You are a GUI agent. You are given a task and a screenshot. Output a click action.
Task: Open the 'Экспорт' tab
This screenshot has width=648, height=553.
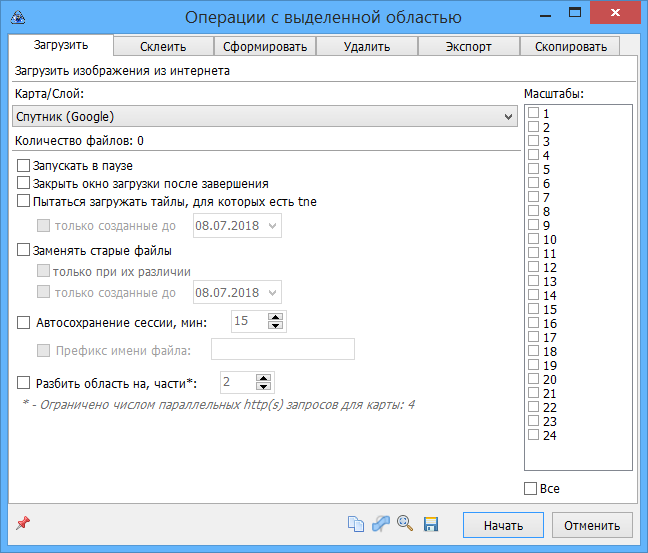pyautogui.click(x=468, y=46)
